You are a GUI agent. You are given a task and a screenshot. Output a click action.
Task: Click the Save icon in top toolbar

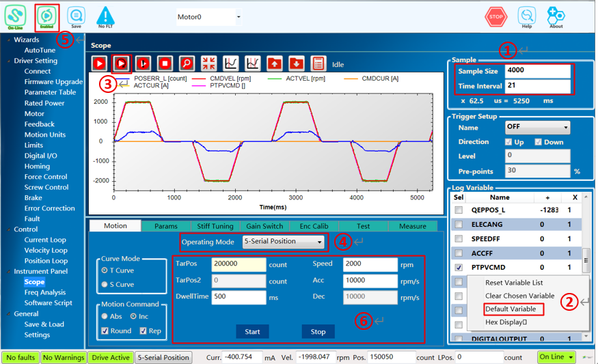[x=77, y=17]
